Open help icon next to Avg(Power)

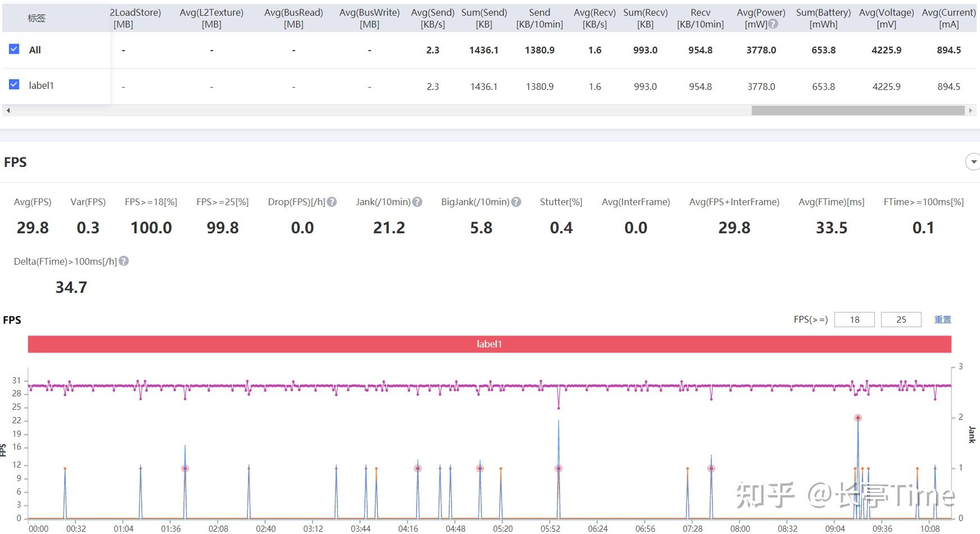(773, 24)
